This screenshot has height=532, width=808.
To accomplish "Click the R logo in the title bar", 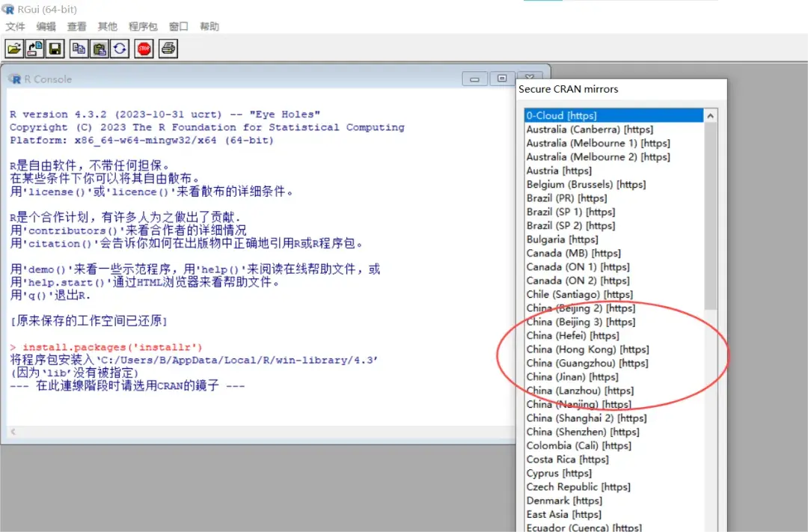I will click(7, 7).
